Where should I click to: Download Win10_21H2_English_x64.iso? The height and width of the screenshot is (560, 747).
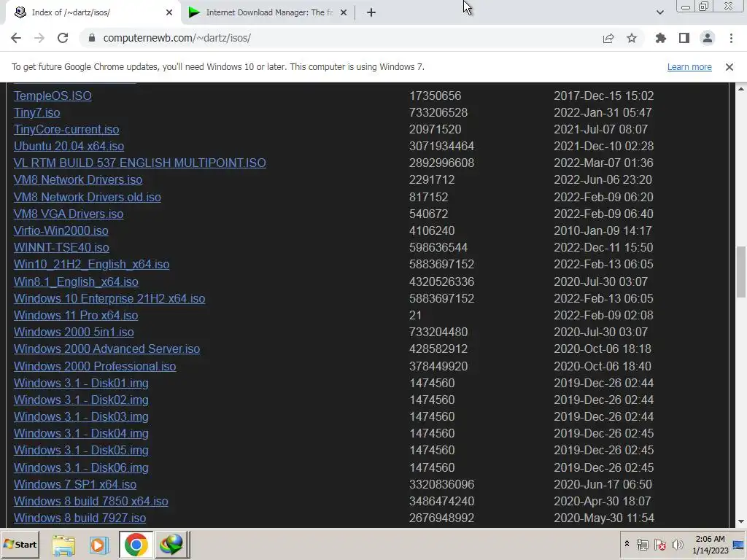click(x=91, y=264)
